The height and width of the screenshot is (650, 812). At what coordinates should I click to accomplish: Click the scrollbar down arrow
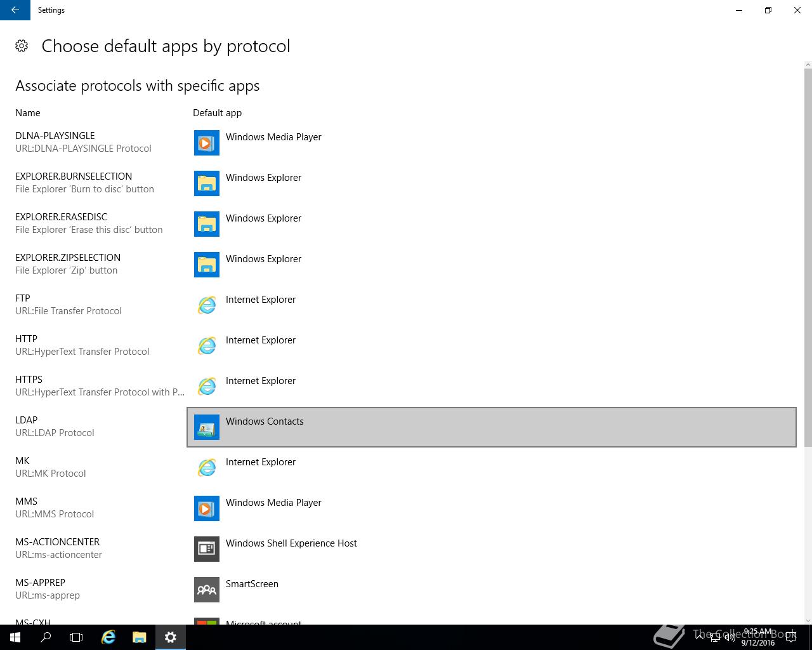point(808,621)
